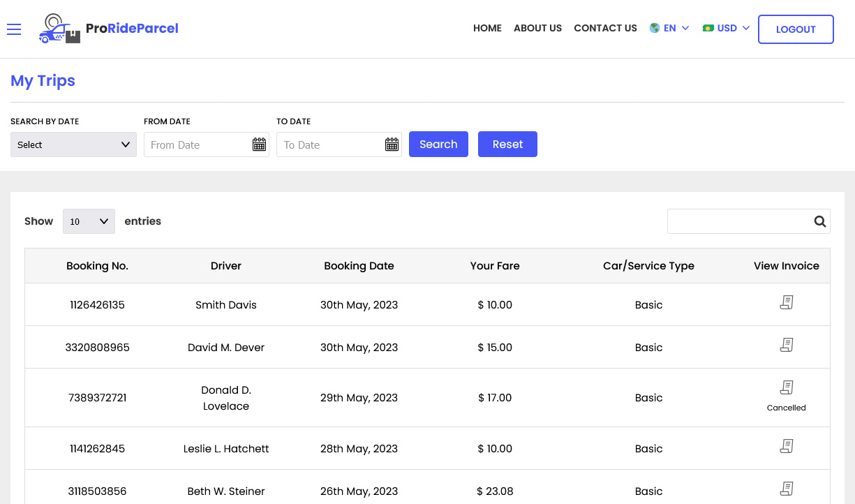Open the Search By Date select
855x504 pixels.
point(73,144)
